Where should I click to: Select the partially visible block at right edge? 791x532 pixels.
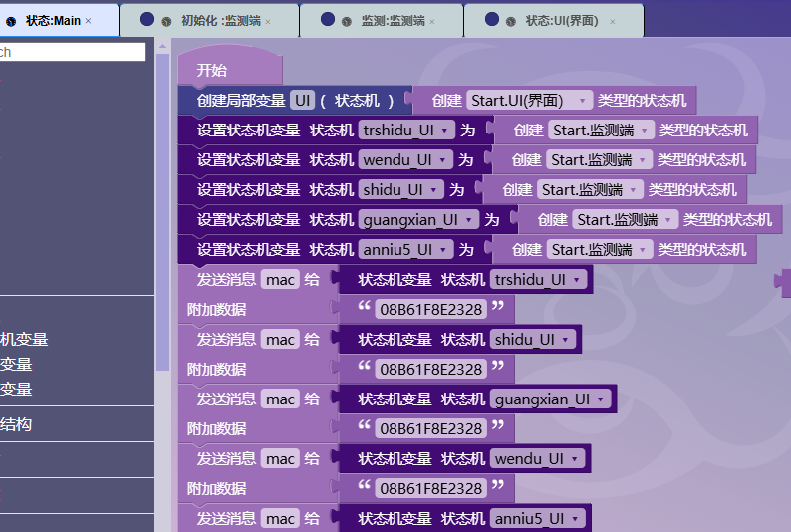pos(783,282)
